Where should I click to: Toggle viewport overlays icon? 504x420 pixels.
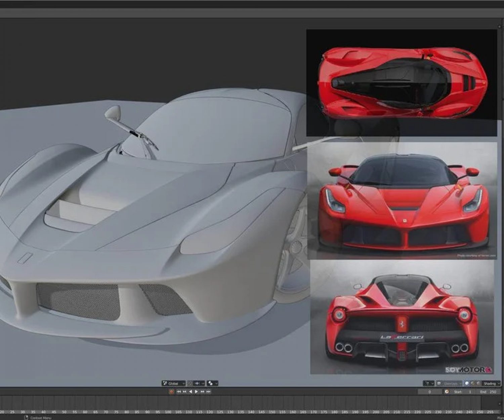pyautogui.click(x=439, y=383)
